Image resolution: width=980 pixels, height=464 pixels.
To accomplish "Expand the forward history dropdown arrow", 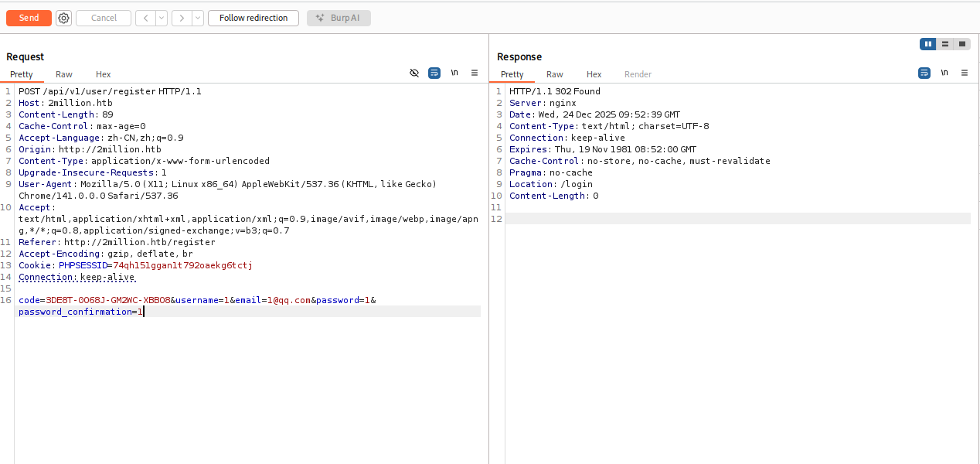I will [197, 18].
